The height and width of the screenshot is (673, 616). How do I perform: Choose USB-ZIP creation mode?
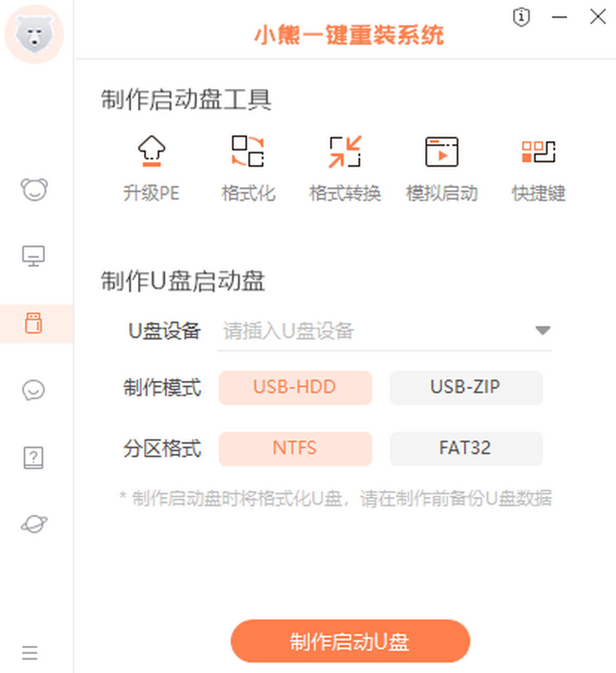click(x=466, y=387)
